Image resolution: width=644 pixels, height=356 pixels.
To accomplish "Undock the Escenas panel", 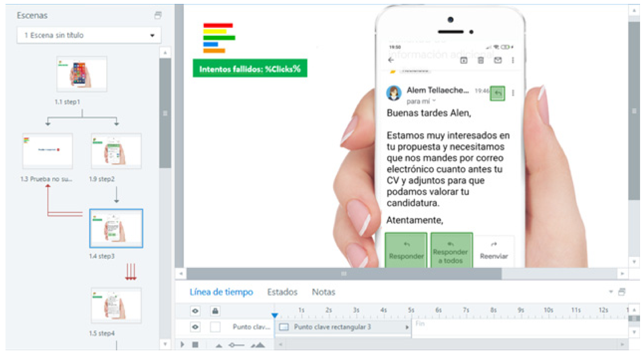I will [158, 15].
